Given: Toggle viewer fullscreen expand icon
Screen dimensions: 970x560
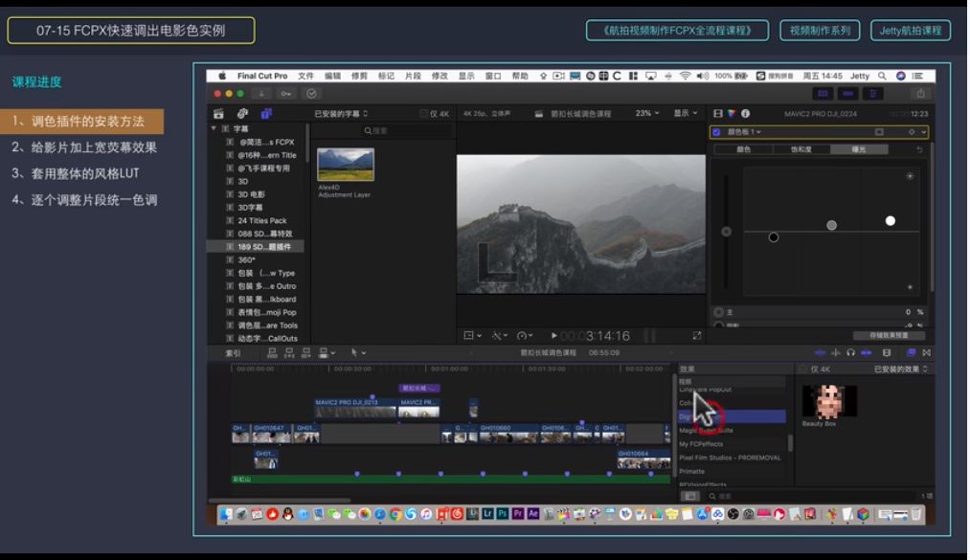Looking at the screenshot, I should (x=696, y=336).
